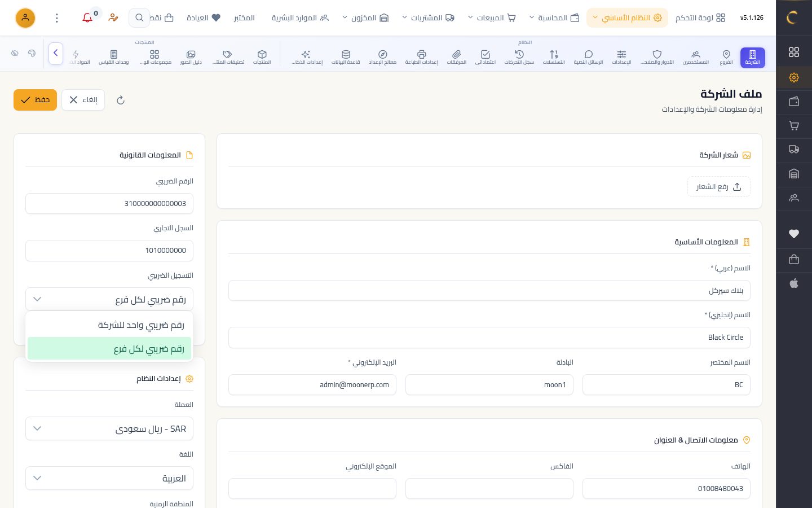Expand the المبيعات (Sales) menu
This screenshot has width=812, height=508.
[x=492, y=18]
